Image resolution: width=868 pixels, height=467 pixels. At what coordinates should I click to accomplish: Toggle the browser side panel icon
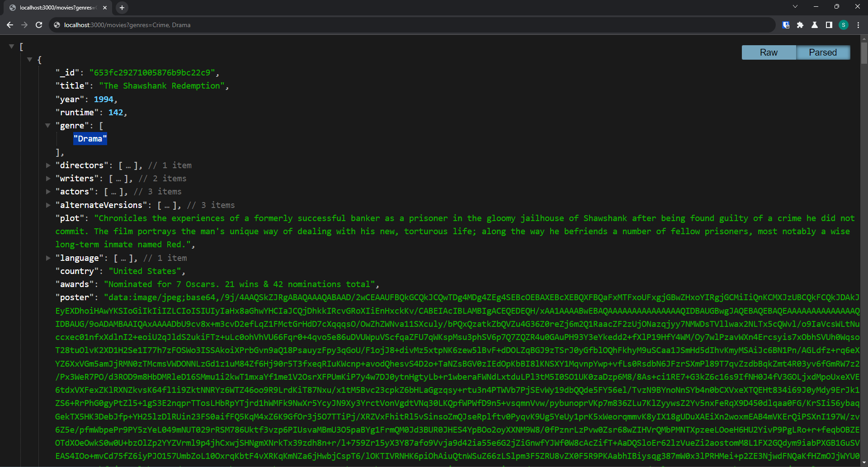point(829,25)
